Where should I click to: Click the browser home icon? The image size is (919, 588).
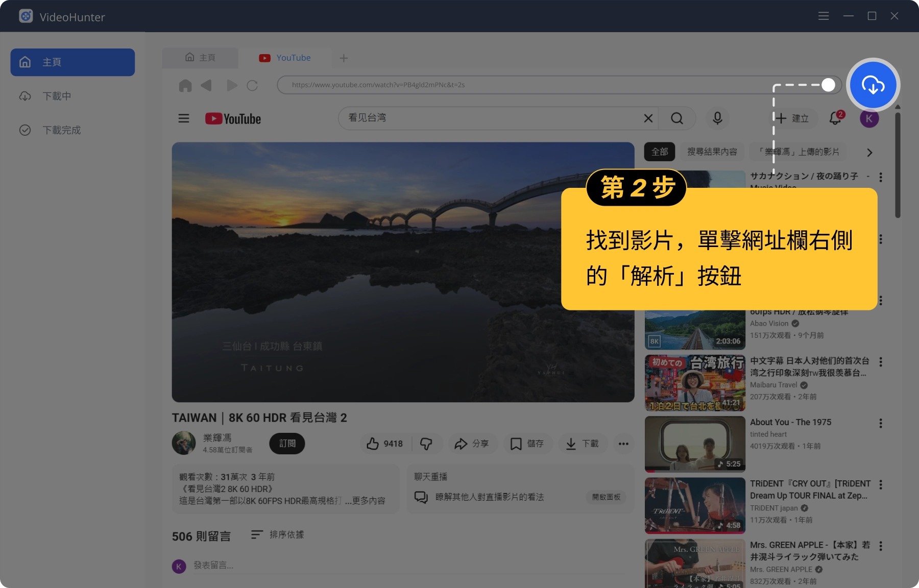185,85
